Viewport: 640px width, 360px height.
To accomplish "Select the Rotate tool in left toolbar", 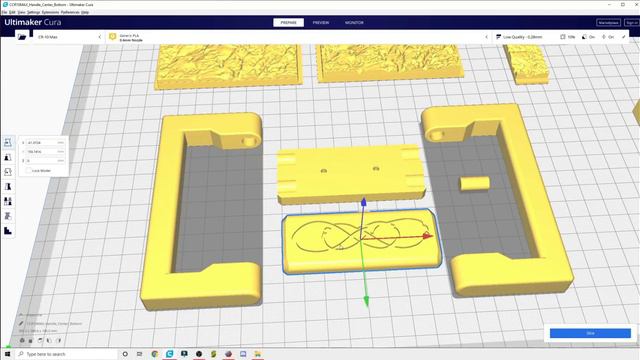I will (8, 172).
